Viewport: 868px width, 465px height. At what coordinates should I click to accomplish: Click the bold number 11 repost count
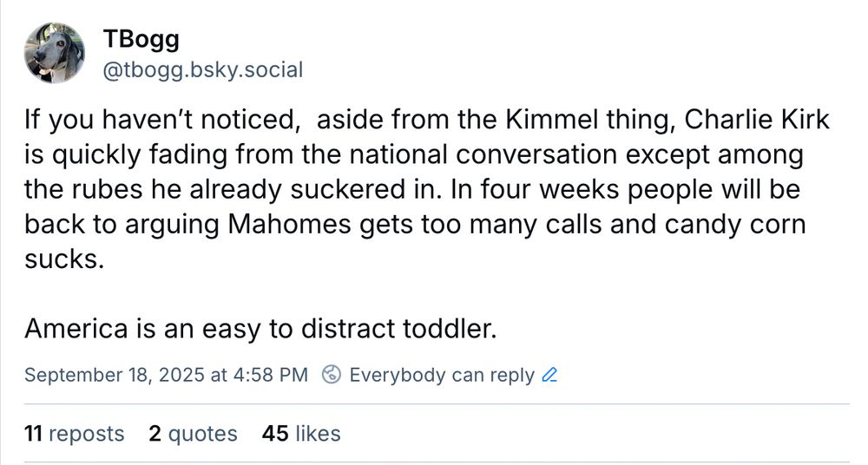[34, 433]
